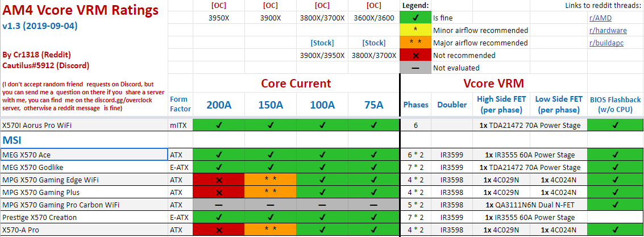644x237 pixels.
Task: Select the gray 'Not evaluated' legend swatch
Action: click(416, 68)
